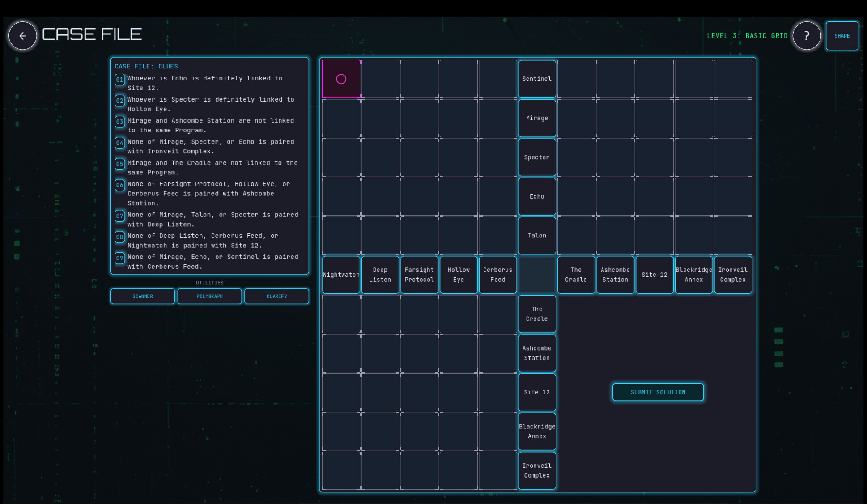Open the question mark help button
This screenshot has width=867, height=504.
tap(807, 36)
